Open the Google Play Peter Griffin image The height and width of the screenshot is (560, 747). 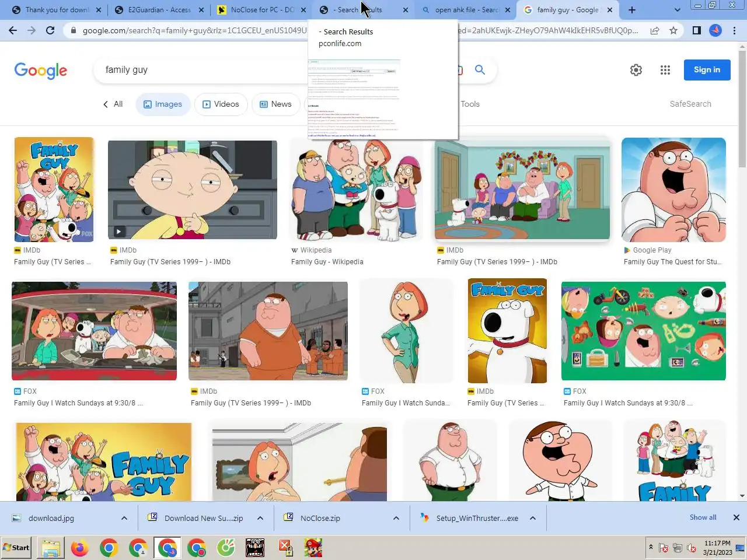673,190
